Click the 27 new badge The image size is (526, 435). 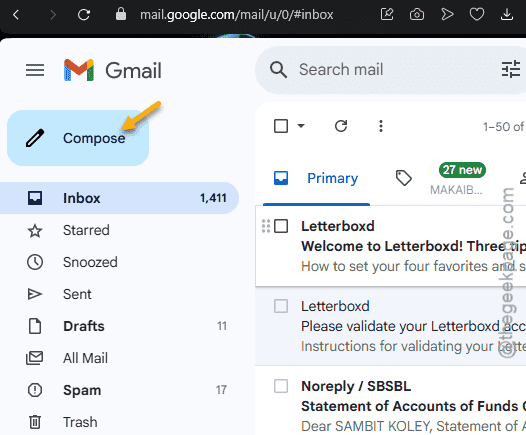pyautogui.click(x=462, y=170)
